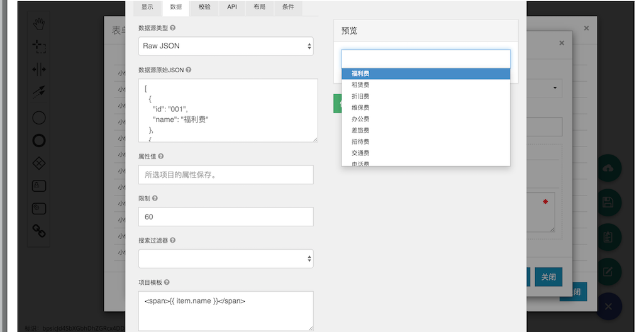644x332 pixels.
Task: Select the hand pan tool
Action: [x=39, y=25]
